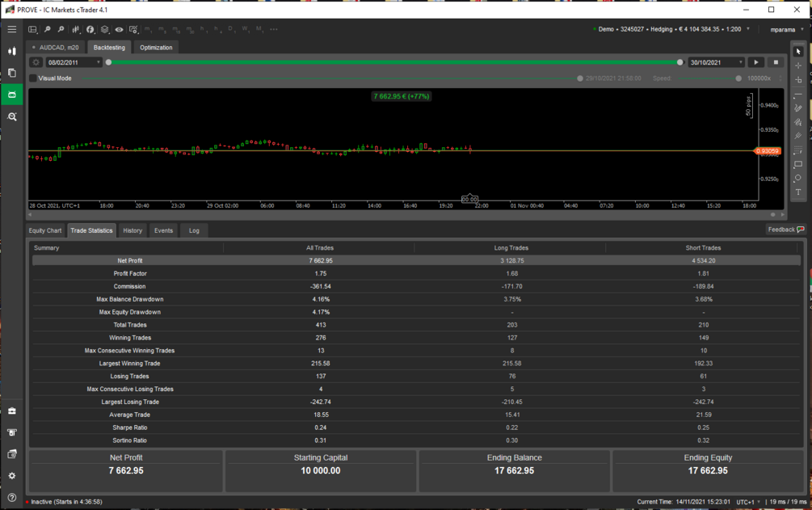Open the chart settings snapshot icon
Viewport: 812px width, 510px height.
pos(133,30)
